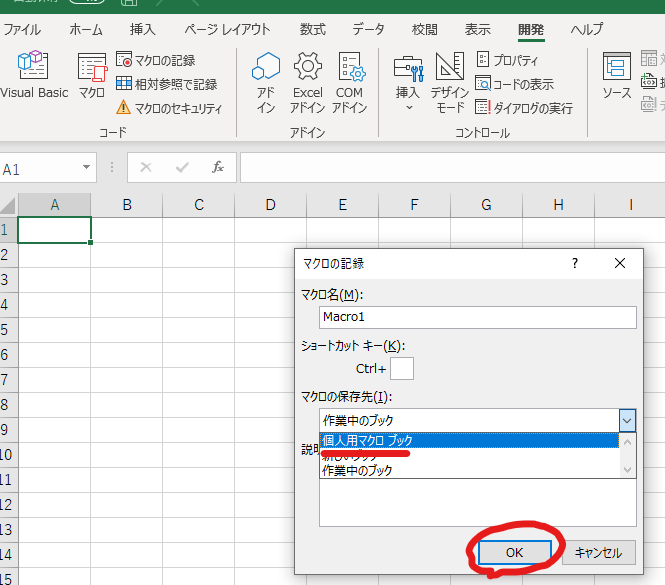This screenshot has width=665, height=585.
Task: Switch to the 挿入 ribbon tab
Action: [142, 29]
